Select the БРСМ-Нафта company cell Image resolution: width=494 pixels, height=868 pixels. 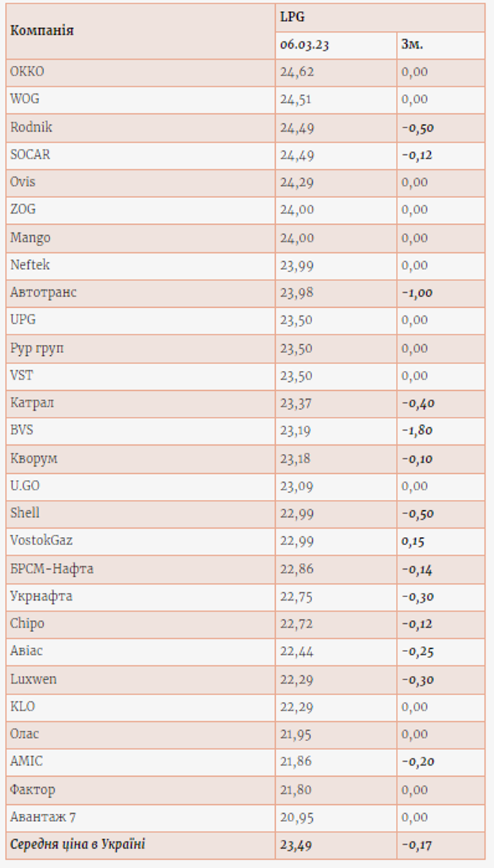pos(52,569)
